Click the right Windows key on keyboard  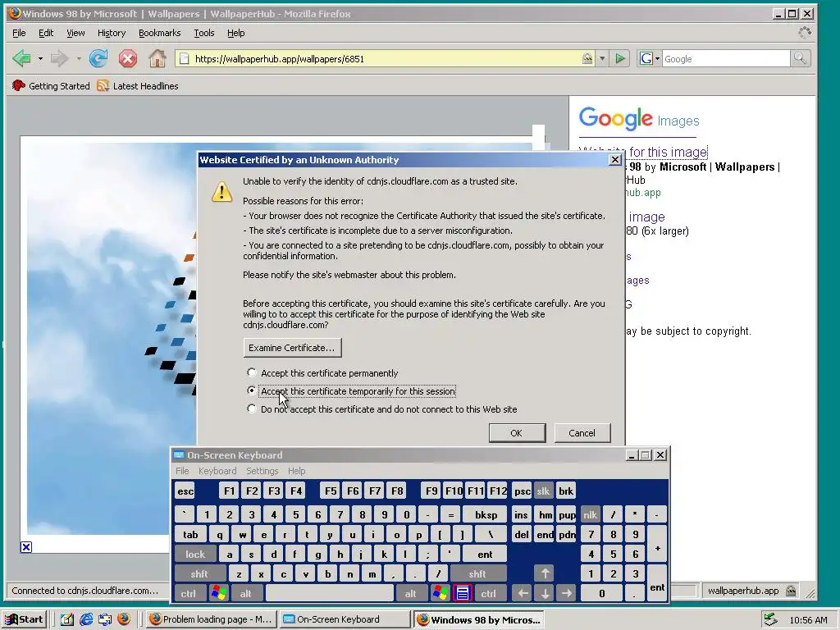(441, 593)
